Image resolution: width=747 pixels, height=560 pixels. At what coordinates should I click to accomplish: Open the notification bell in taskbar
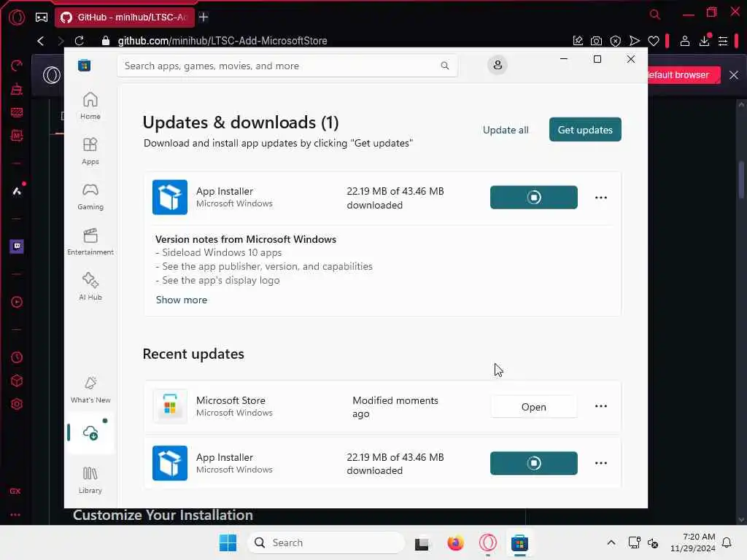coord(727,542)
